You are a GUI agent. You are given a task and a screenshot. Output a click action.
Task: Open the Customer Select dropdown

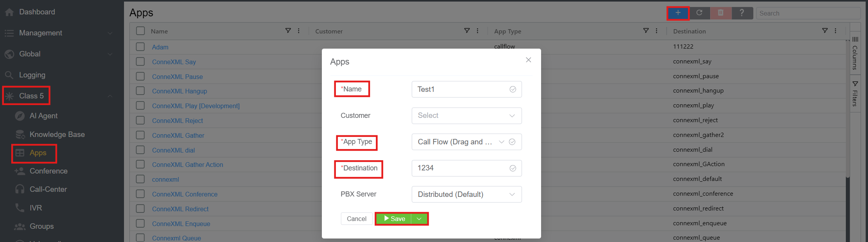coord(466,116)
